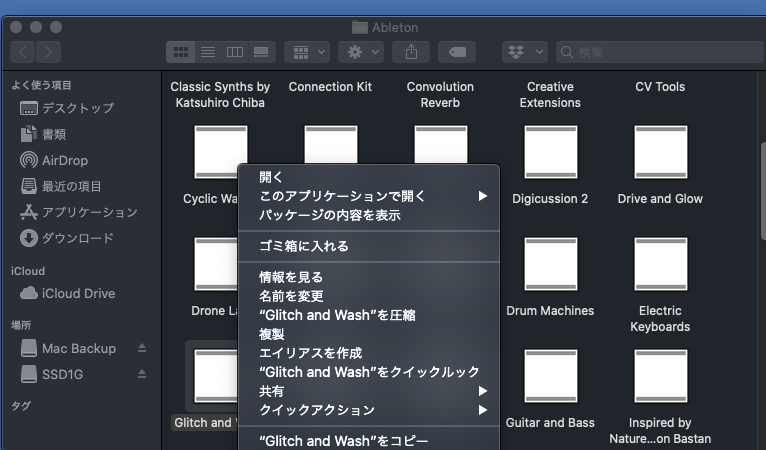Eject the SSD1G volume
Viewport: 766px width, 450px height.
point(142,374)
